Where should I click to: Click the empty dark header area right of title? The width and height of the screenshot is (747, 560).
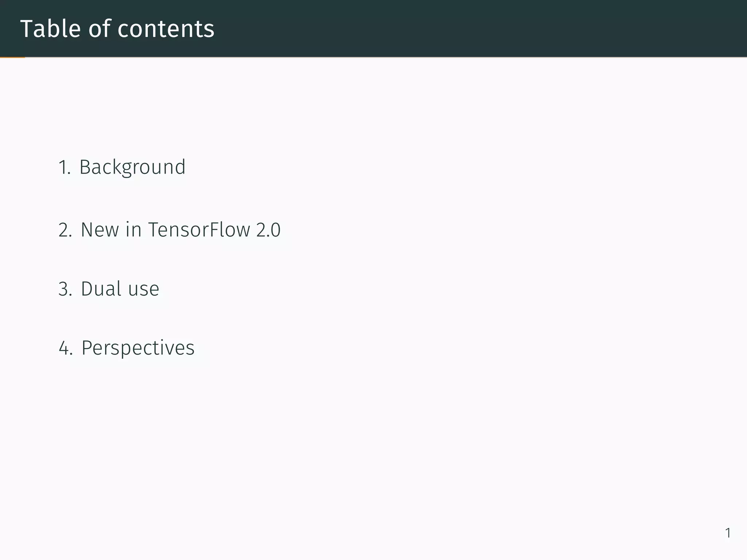pos(474,28)
